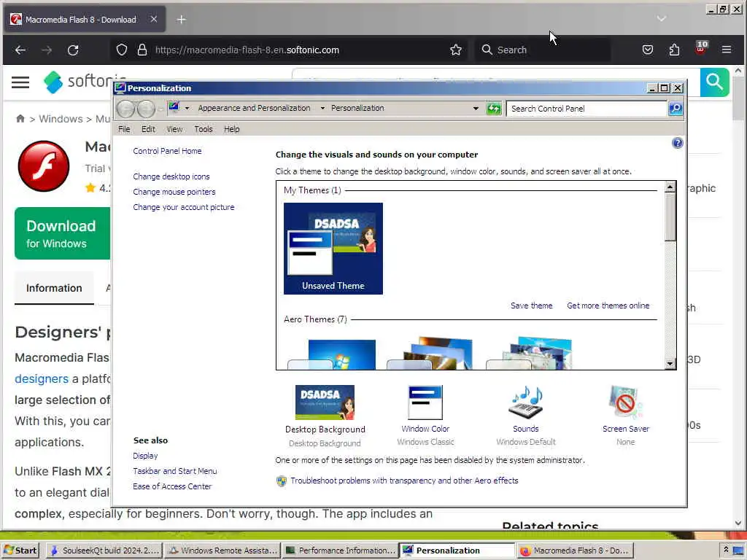This screenshot has height=560, width=747.
Task: Click Get more themes online
Action: coord(608,306)
